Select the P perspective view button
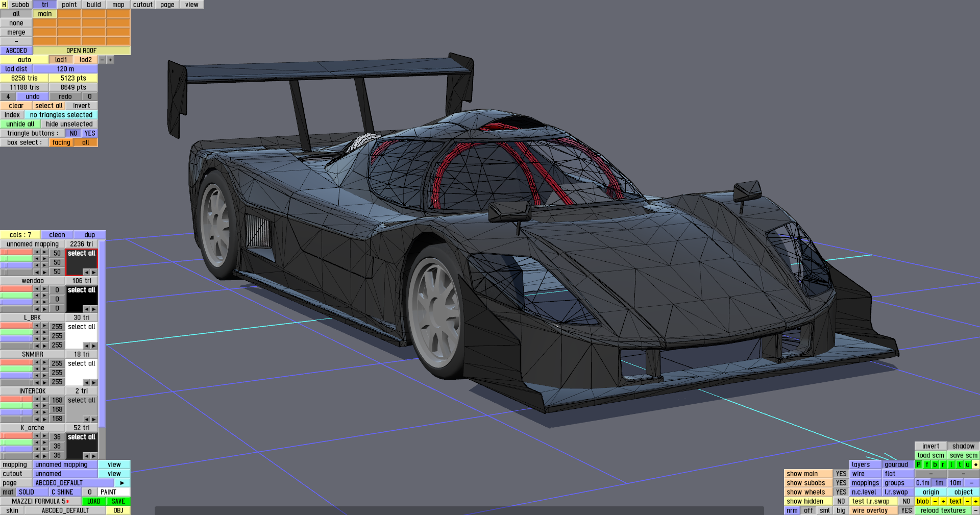Image resolution: width=980 pixels, height=515 pixels. [919, 464]
